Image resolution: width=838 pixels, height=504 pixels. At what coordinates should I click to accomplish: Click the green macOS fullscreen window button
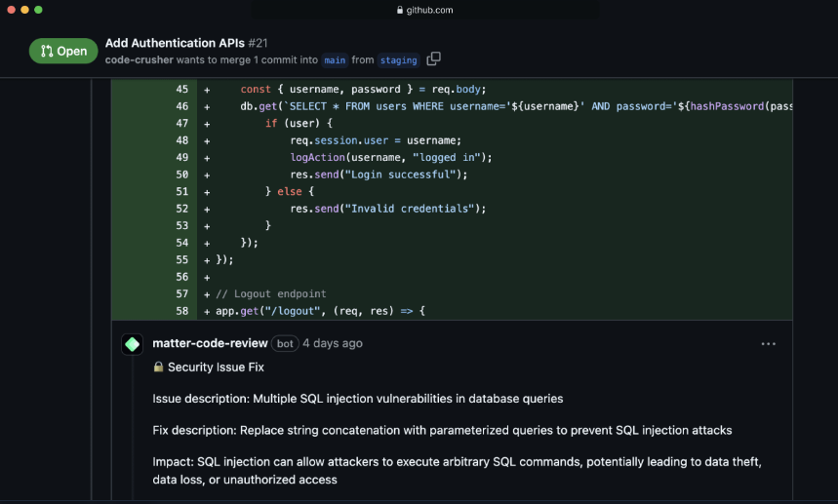[x=38, y=10]
